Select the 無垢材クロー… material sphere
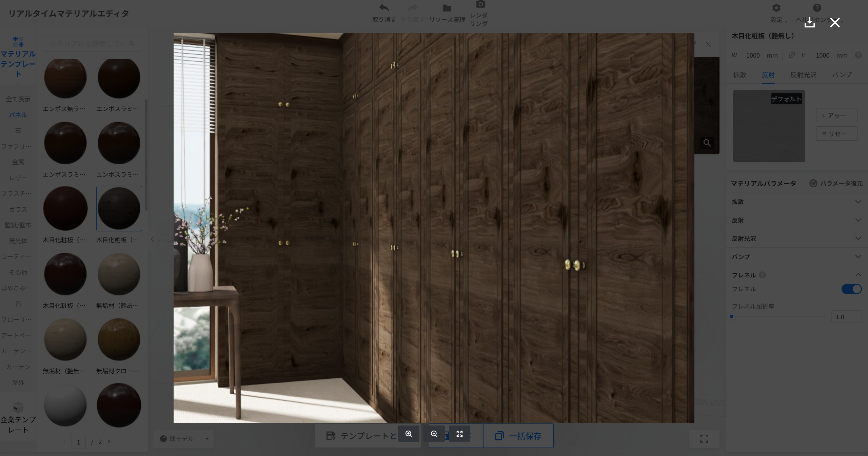This screenshot has width=868, height=456. pyautogui.click(x=119, y=339)
